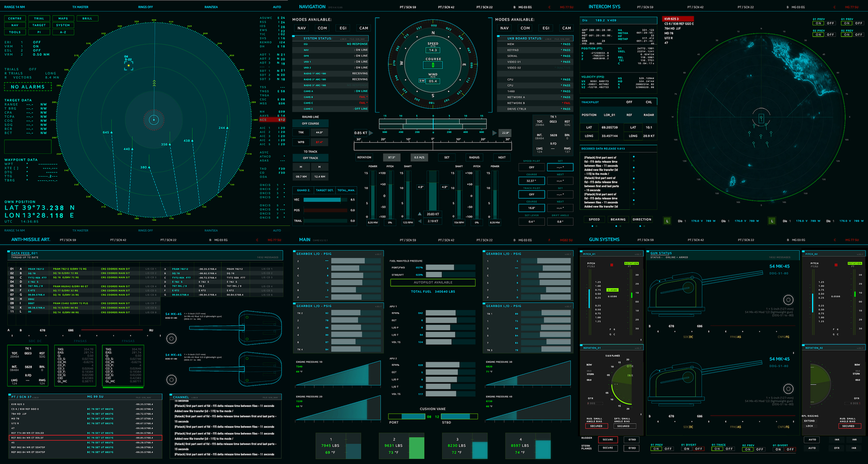868x464 pixels.
Task: Click red RUDDER SECURE button
Action: click(608, 440)
